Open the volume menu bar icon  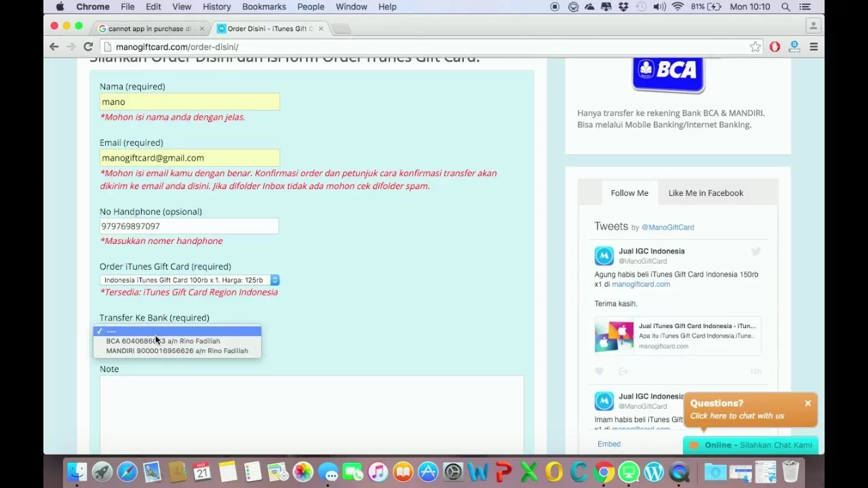coord(659,7)
